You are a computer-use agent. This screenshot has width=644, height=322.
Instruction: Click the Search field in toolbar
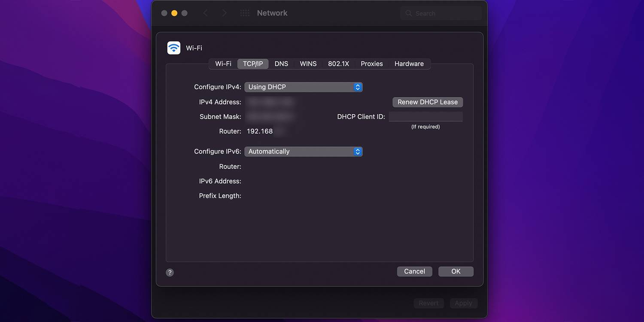[441, 13]
